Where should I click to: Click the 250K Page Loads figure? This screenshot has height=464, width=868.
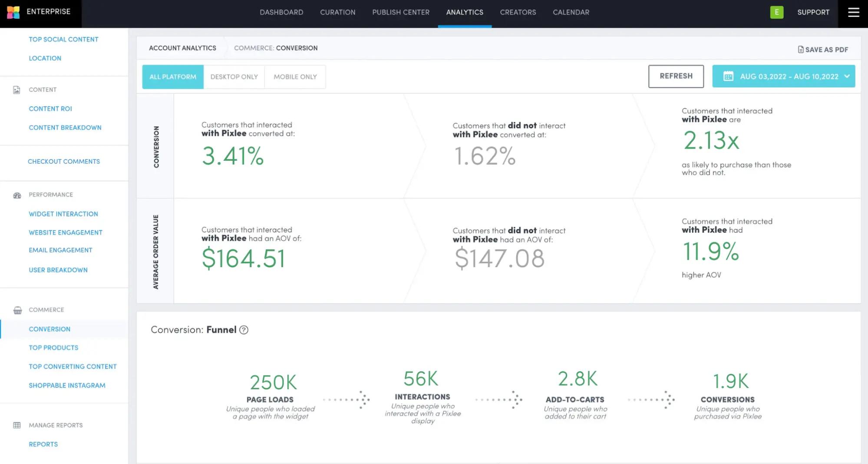(x=273, y=383)
